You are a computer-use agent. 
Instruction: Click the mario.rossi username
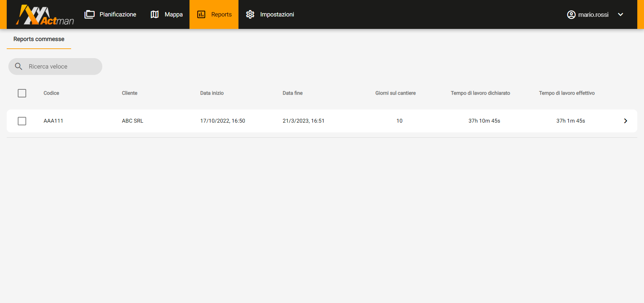tap(593, 14)
